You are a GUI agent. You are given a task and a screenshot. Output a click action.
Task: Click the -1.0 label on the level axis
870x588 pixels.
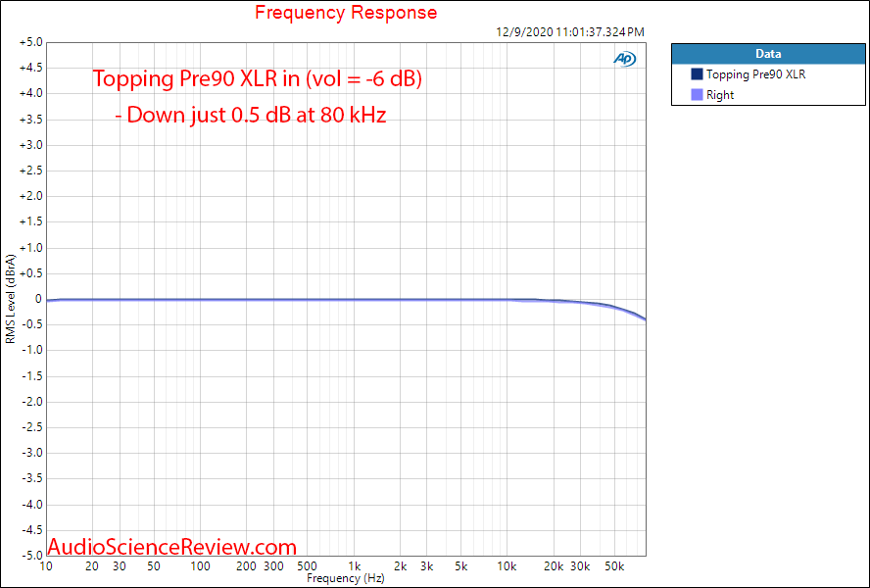pos(32,351)
